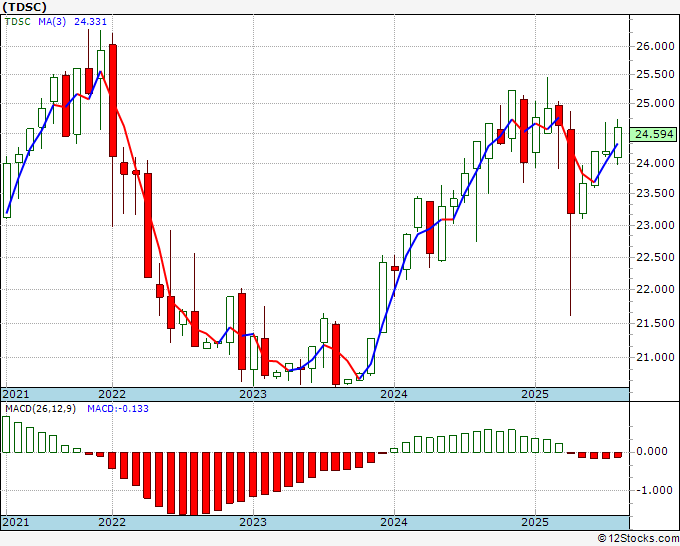Viewport: 680px width, 546px height.
Task: Click the 0.000 MACD axis label
Action: click(x=651, y=451)
